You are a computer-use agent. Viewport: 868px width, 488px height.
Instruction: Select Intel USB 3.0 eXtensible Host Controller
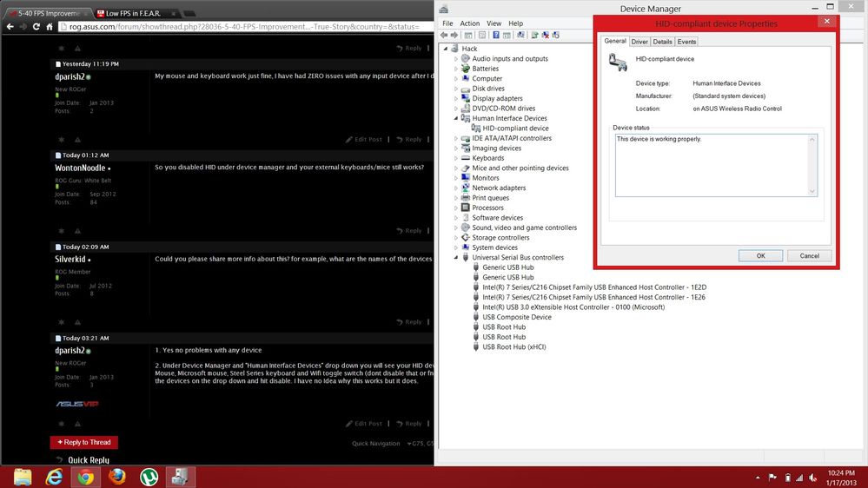pyautogui.click(x=573, y=307)
